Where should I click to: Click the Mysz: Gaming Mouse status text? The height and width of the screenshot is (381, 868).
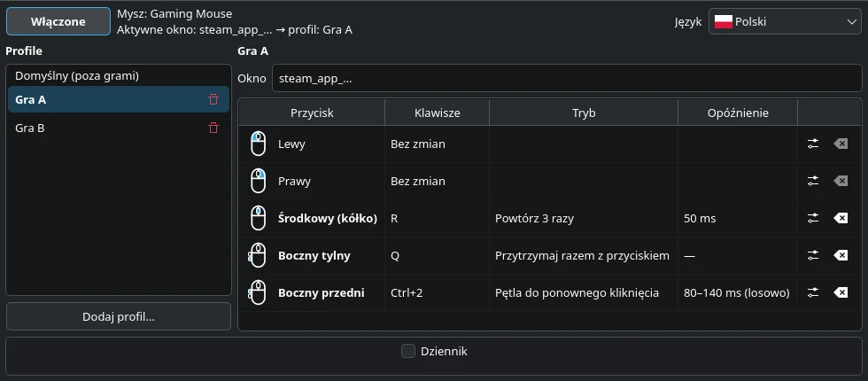[174, 14]
